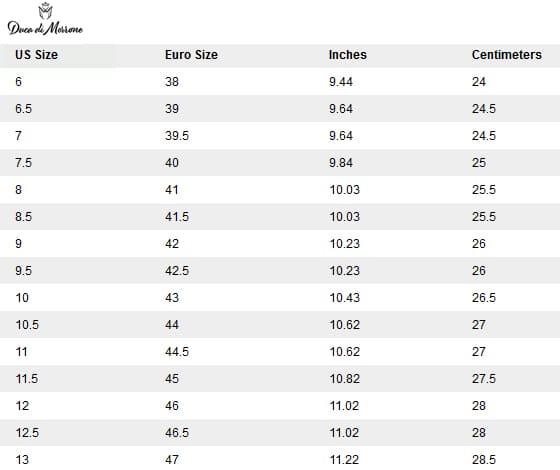The height and width of the screenshot is (470, 560).
Task: Click the Inches column header
Action: pyautogui.click(x=348, y=55)
